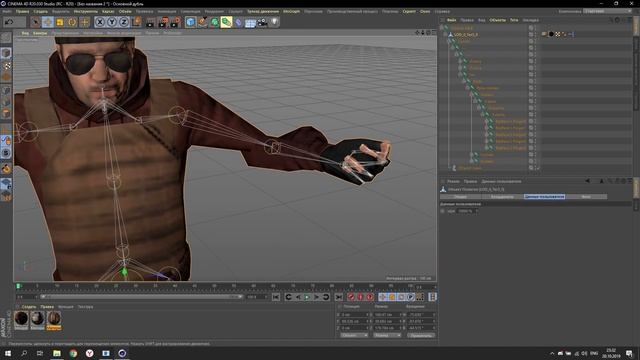
Task: Render to Picture Viewer icon
Action: click(x=163, y=22)
